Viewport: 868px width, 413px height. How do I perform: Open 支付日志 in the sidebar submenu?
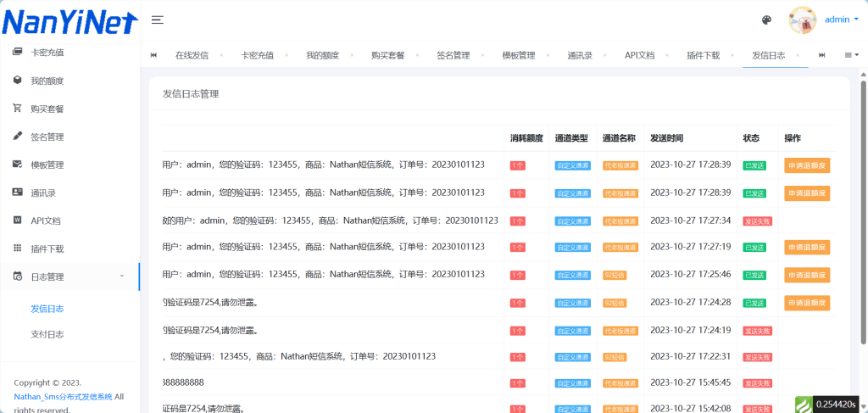point(47,334)
